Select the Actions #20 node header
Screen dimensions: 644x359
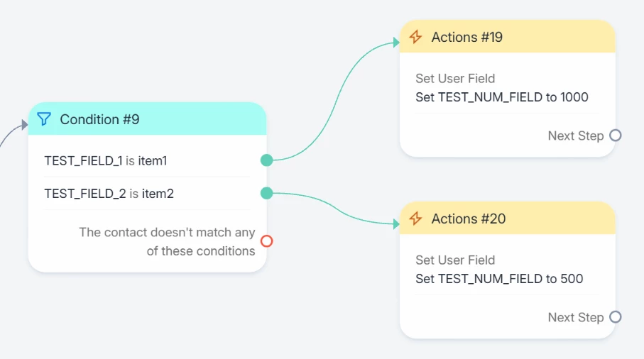(x=468, y=219)
